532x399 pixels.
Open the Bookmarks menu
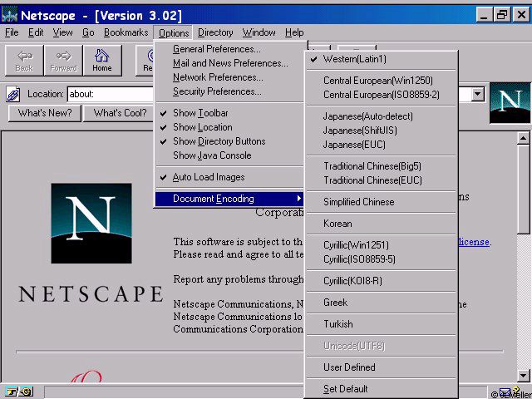[126, 32]
